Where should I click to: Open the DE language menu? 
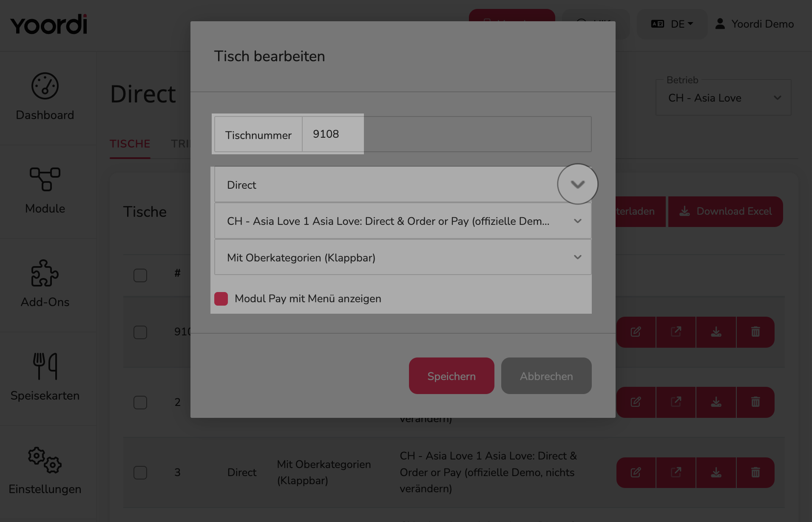coord(672,24)
